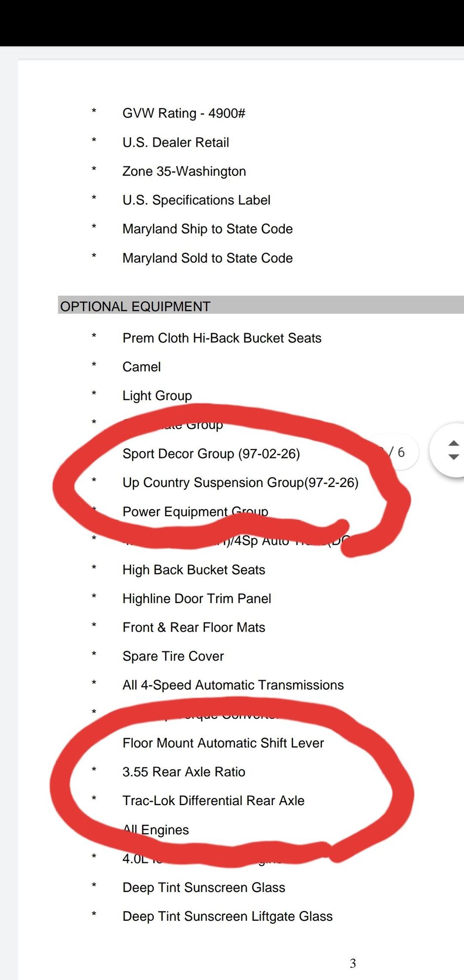464x980 pixels.
Task: Click the "Light Group" line
Action: coord(157,396)
